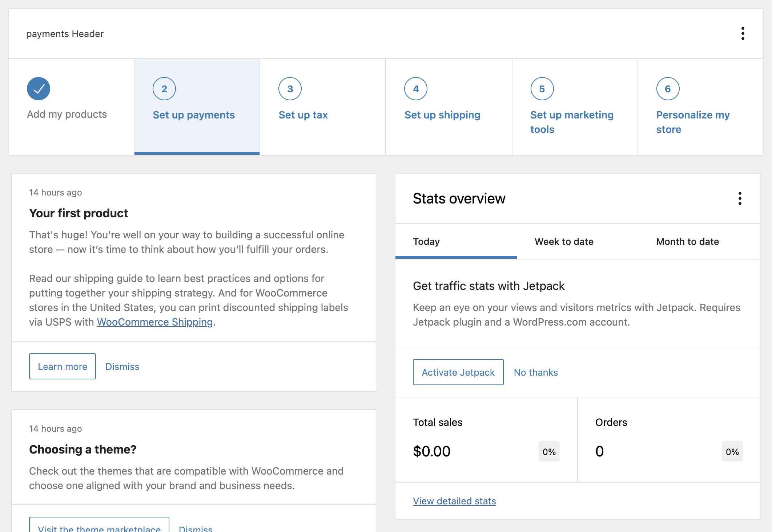The image size is (772, 532).
Task: Switch to the Month to date tab
Action: click(687, 242)
